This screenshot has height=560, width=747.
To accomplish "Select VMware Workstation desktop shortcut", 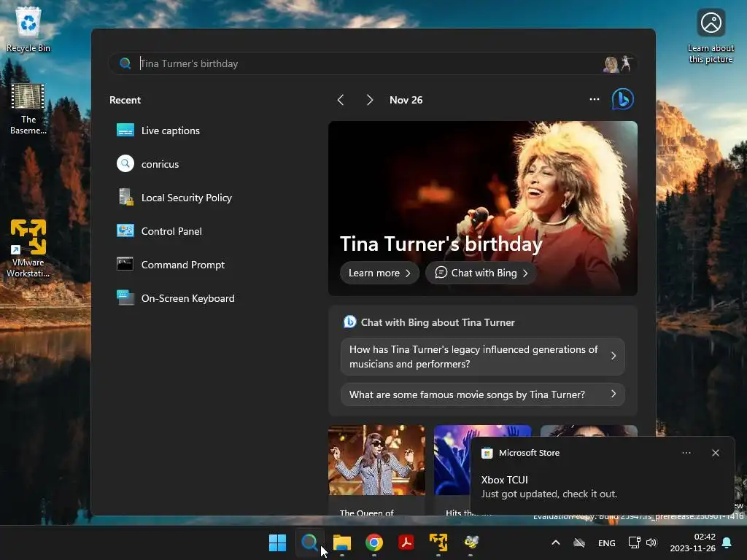I will click(x=28, y=248).
